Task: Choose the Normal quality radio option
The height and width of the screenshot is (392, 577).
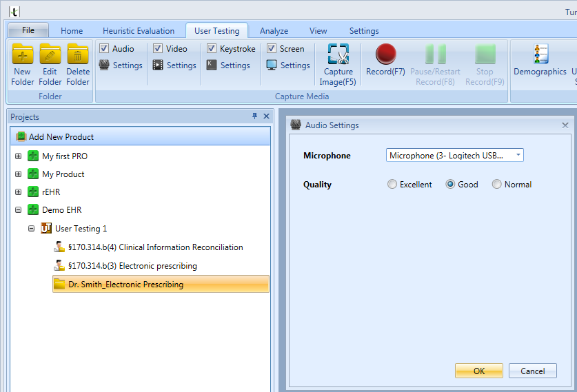Action: click(x=496, y=184)
